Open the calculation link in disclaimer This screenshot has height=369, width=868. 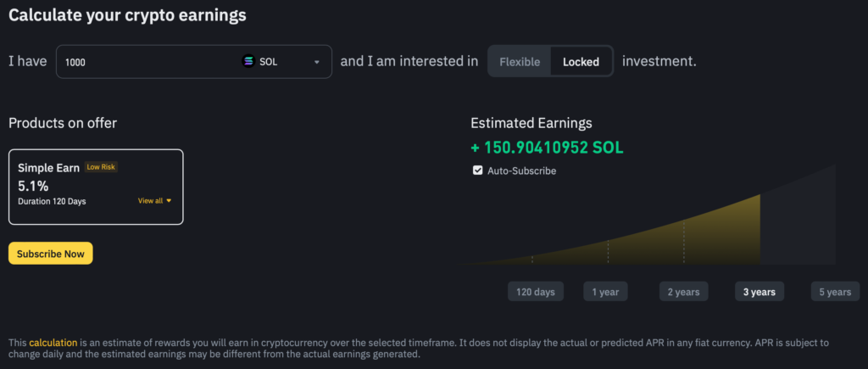[53, 342]
